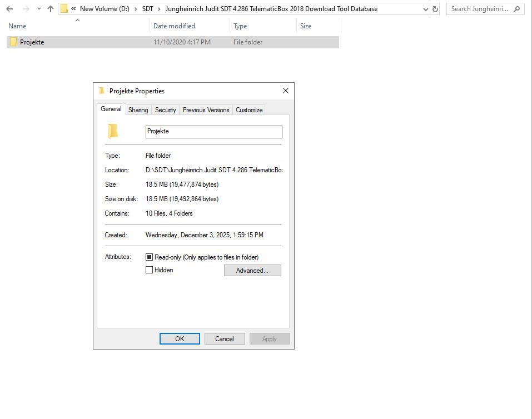Click the address bar folder icon
Viewport: 532px width, 419px height.
click(64, 9)
